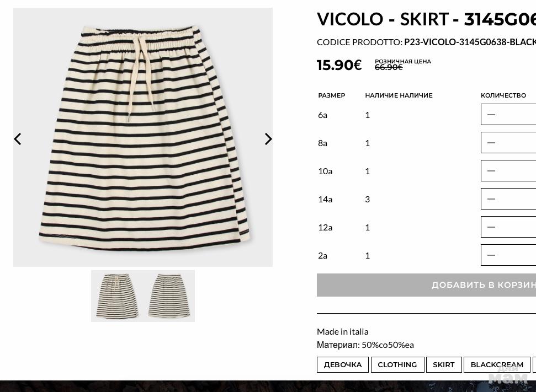
Task: Decrease quantity for size 10a
Action: click(491, 171)
